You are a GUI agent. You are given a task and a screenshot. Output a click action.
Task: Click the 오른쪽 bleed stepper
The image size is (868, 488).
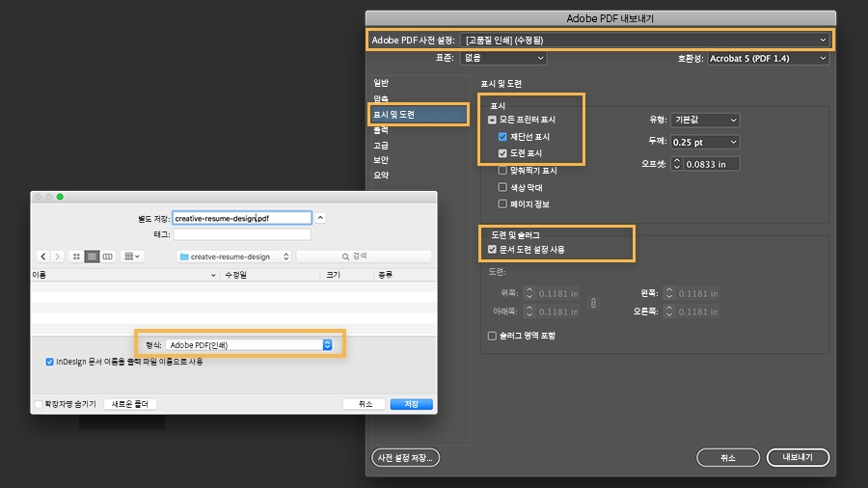tap(668, 312)
